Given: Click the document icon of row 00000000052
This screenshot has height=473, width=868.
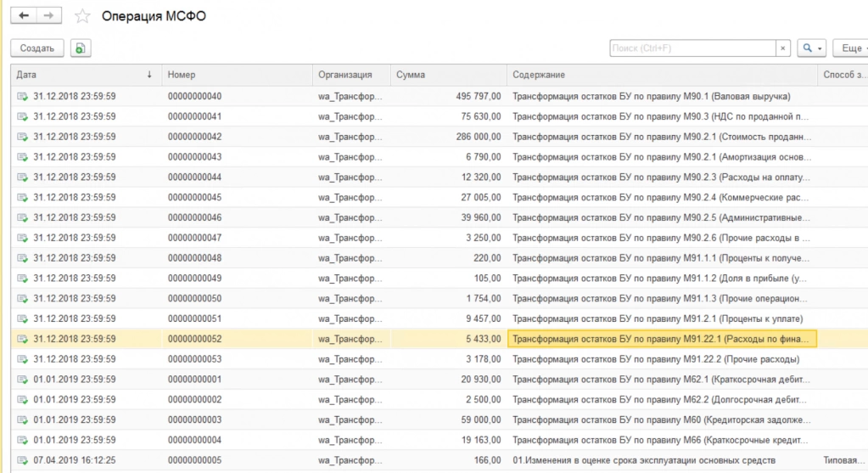Looking at the screenshot, I should click(22, 340).
